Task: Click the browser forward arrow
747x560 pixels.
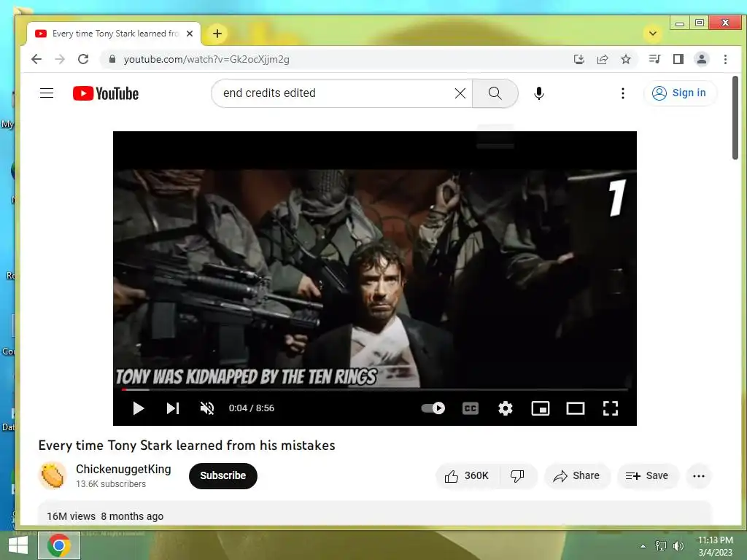Action: [x=60, y=59]
